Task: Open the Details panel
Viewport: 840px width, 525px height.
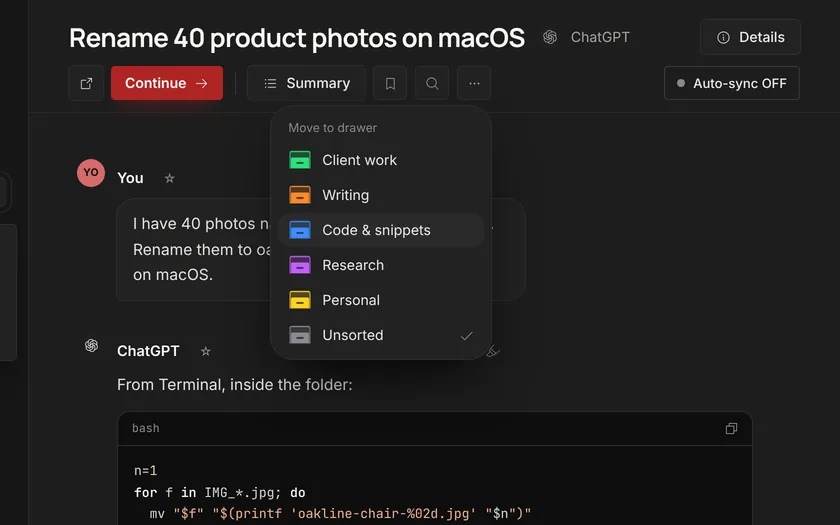Action: 751,38
